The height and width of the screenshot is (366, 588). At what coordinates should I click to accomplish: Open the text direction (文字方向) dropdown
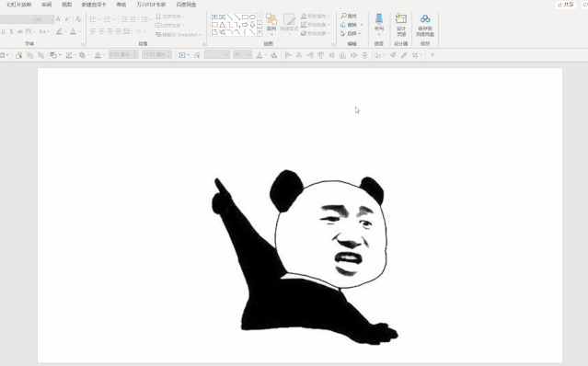point(170,17)
